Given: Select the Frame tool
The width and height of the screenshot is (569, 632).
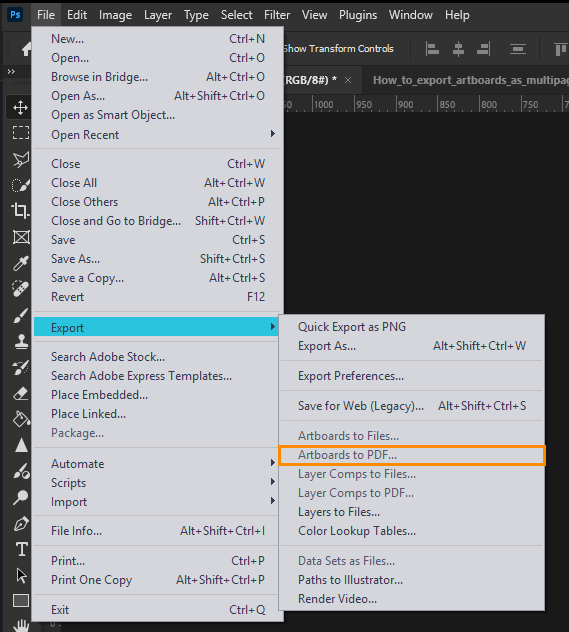Looking at the screenshot, I should pyautogui.click(x=21, y=237).
